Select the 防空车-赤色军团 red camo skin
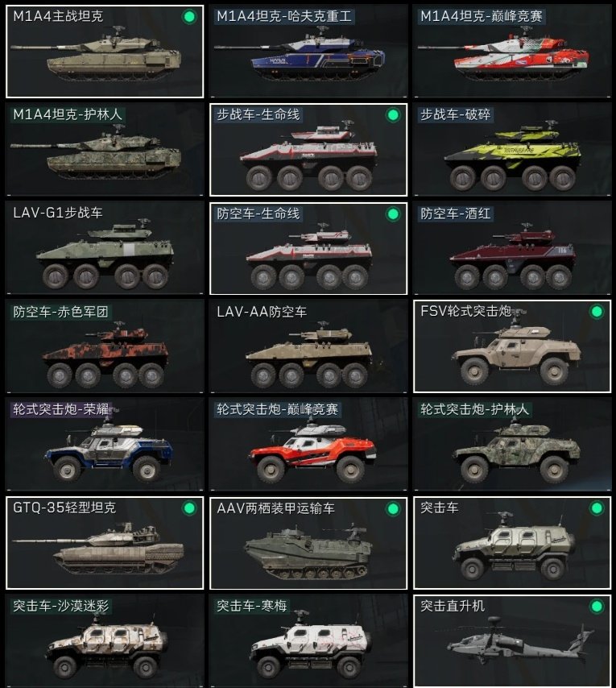 click(105, 346)
